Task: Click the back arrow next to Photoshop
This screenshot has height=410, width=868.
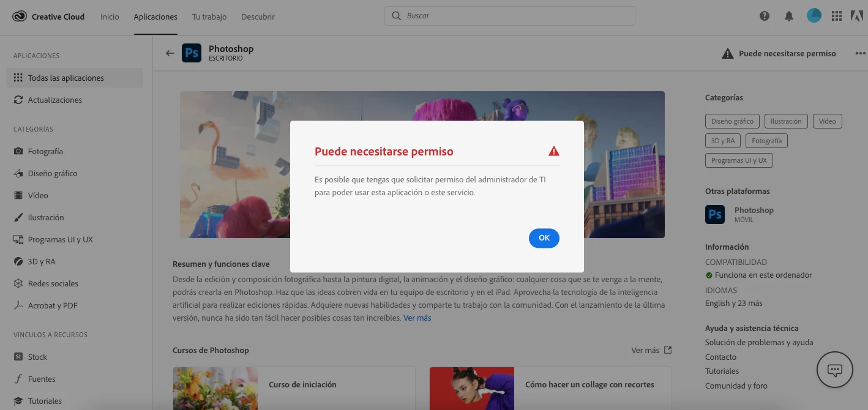Action: coord(170,53)
